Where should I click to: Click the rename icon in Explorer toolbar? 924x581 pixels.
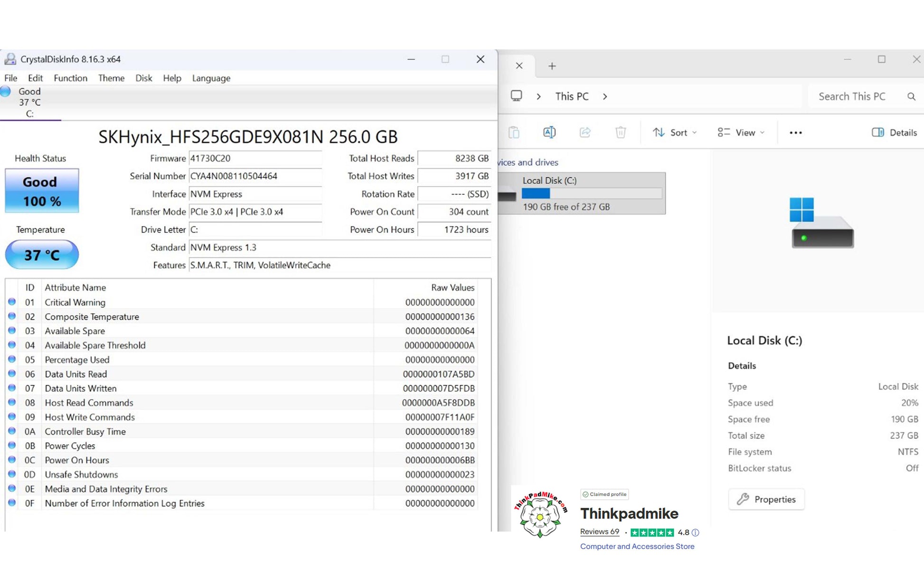point(549,133)
